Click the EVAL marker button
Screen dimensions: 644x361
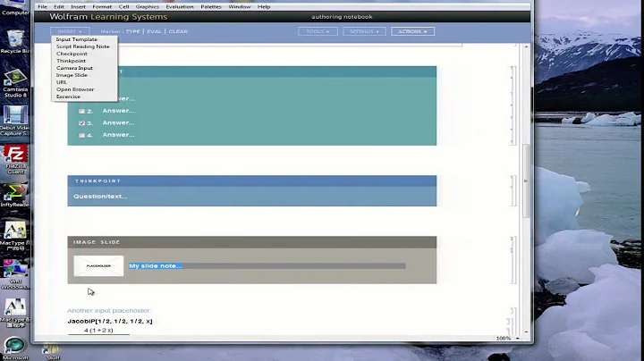154,31
